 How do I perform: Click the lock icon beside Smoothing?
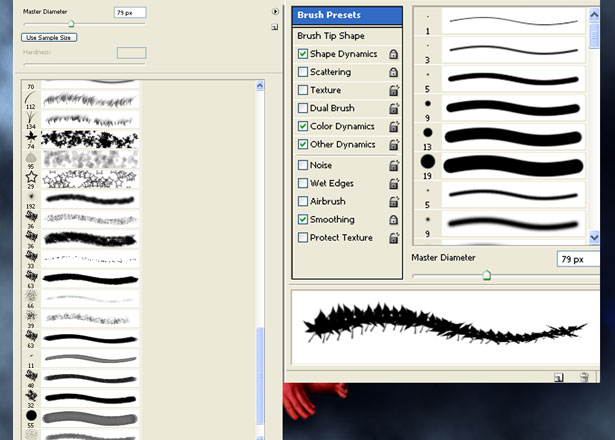[393, 220]
